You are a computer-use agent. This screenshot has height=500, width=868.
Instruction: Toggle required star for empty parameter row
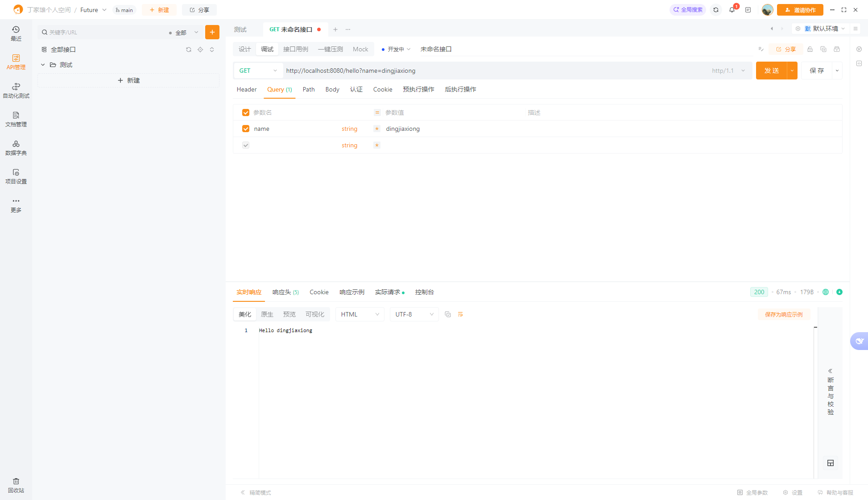(377, 145)
